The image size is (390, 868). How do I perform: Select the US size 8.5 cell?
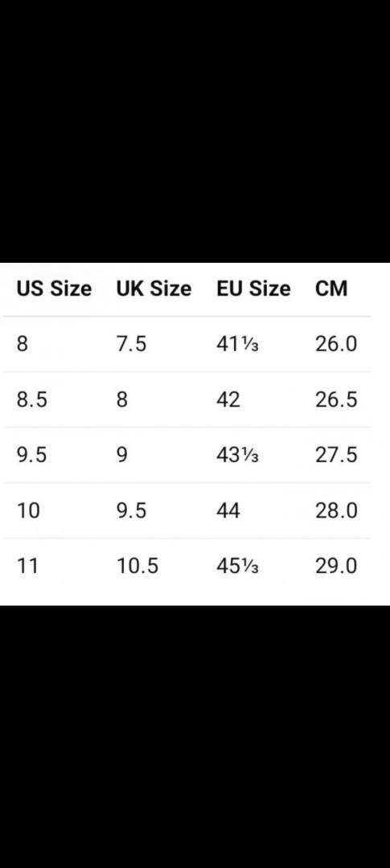[31, 399]
